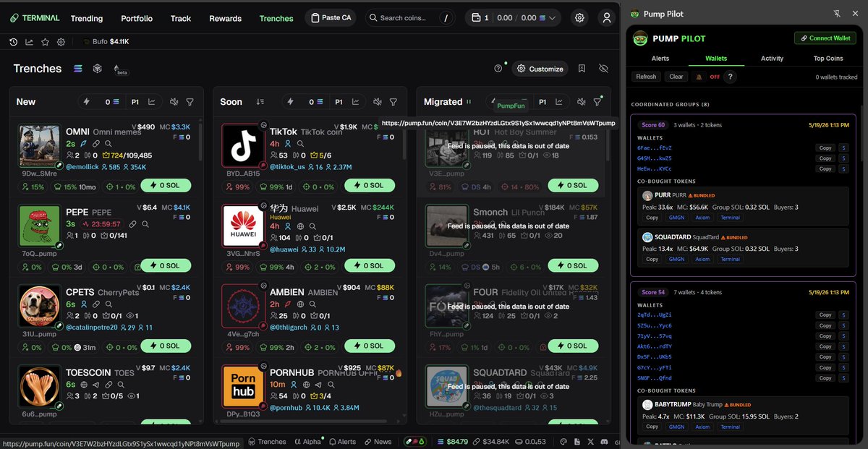Click the Customize button
Image resolution: width=868 pixels, height=449 pixels.
click(x=540, y=69)
